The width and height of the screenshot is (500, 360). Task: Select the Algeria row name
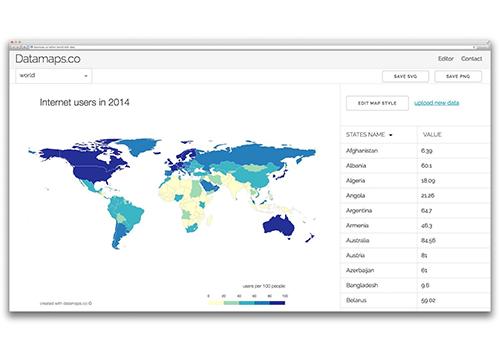[x=355, y=181]
